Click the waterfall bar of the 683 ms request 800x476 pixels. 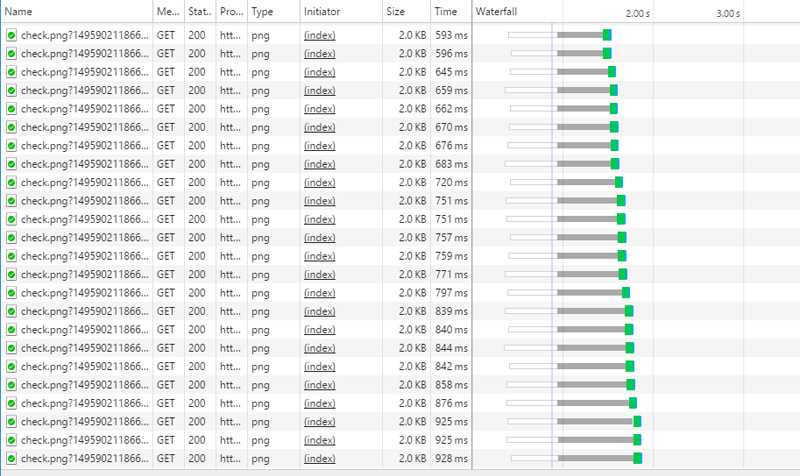[562, 164]
